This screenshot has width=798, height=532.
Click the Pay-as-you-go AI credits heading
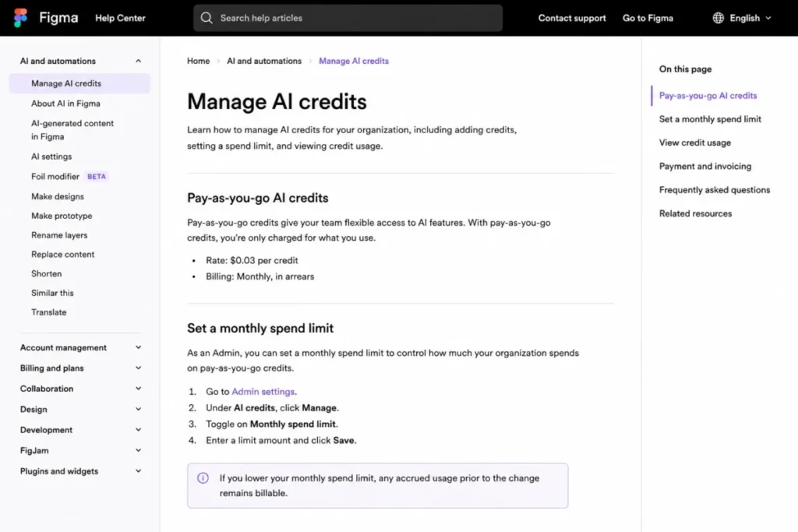point(257,198)
